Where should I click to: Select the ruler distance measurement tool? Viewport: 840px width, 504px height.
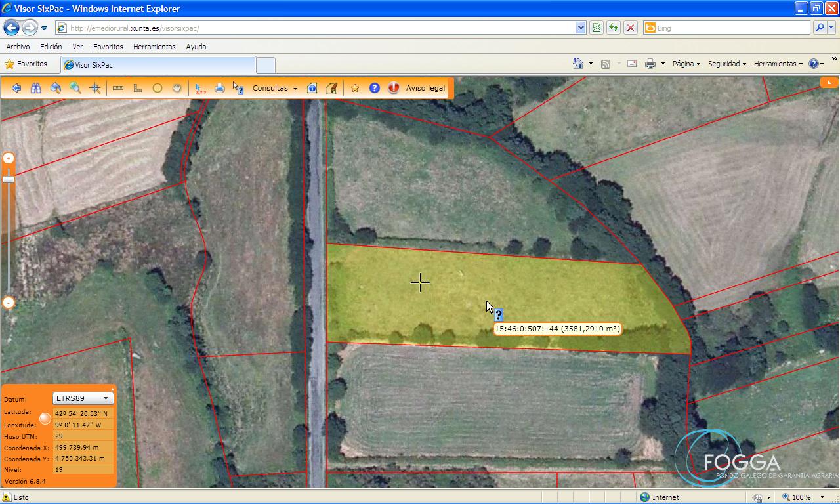click(x=118, y=88)
